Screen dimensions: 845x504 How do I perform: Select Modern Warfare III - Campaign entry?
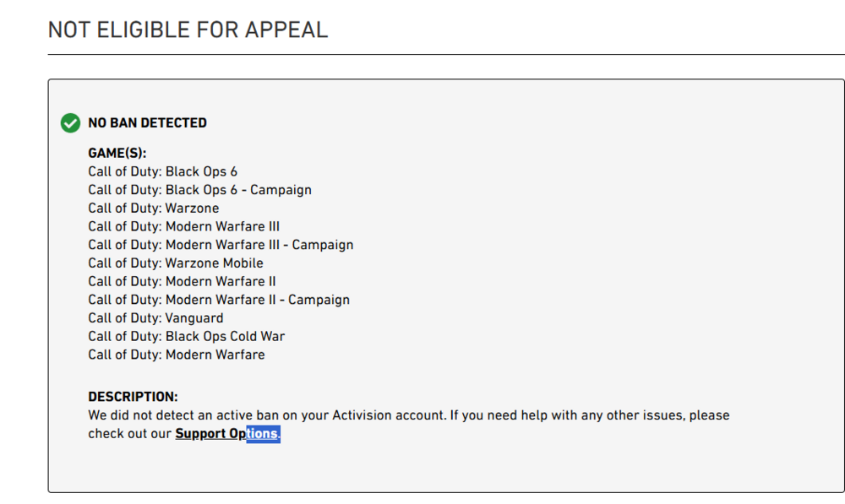[x=221, y=245]
